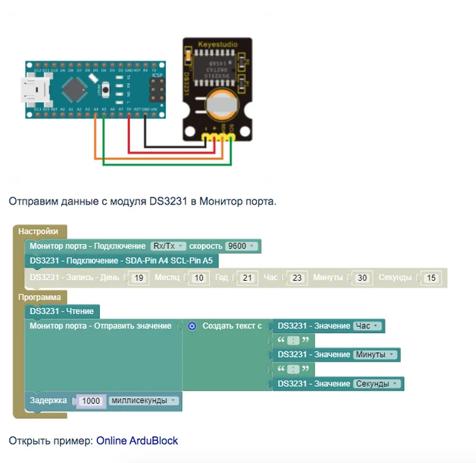476x463 pixels.
Task: Click the Секунды field with value 15
Action: click(431, 278)
